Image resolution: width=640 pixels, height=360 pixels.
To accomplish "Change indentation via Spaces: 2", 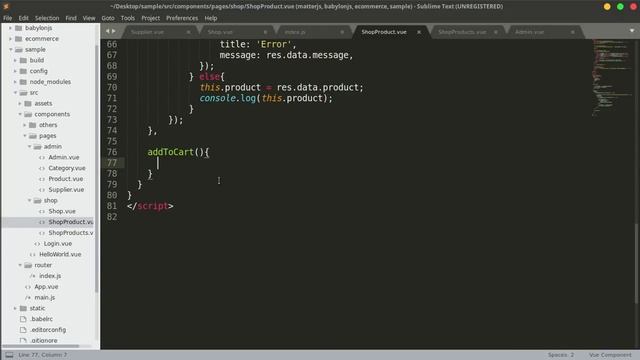I will pos(561,355).
